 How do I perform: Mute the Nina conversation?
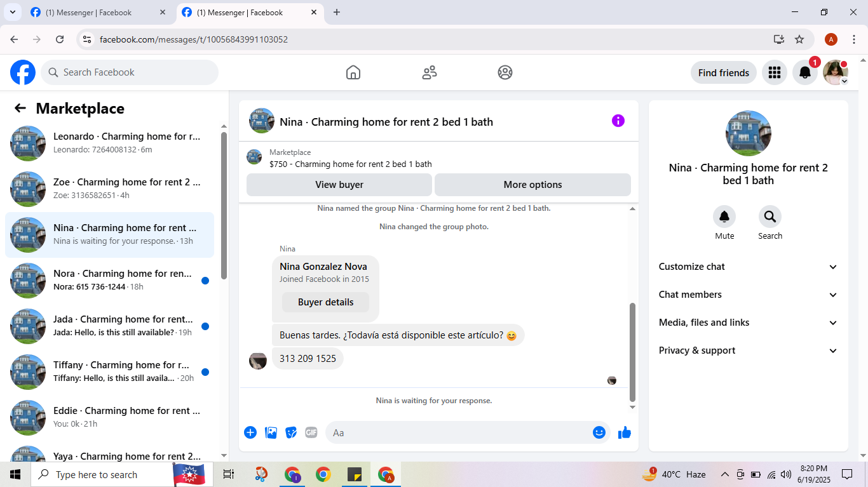[x=724, y=217]
